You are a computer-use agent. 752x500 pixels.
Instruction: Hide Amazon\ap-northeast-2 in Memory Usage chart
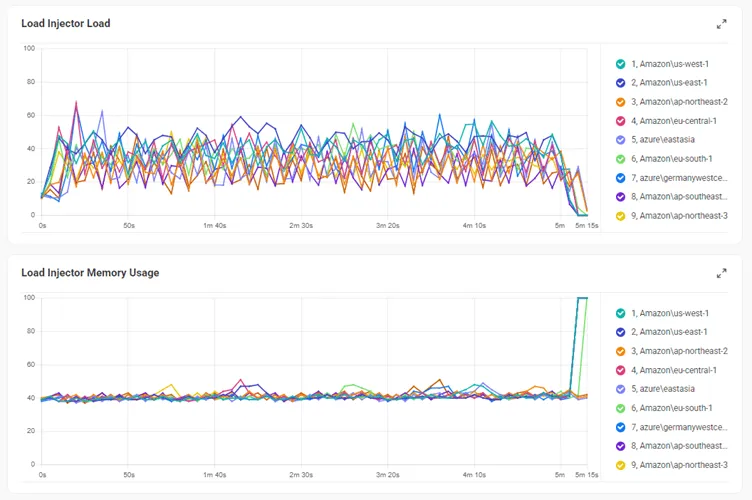point(621,351)
